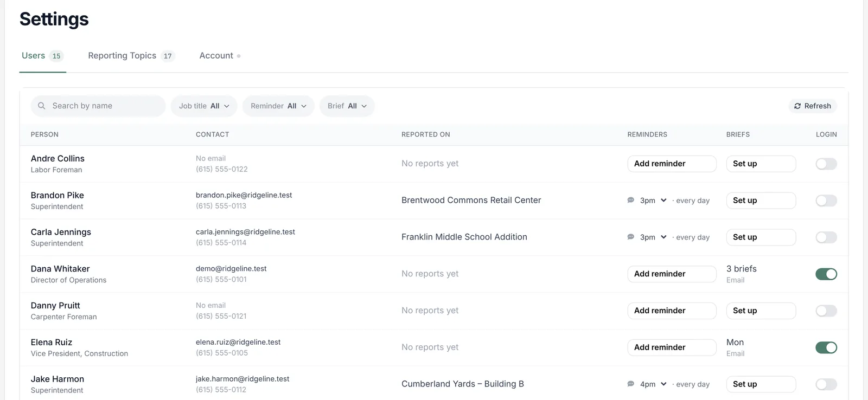Click the elena.ruiz@ridgeline.test email

coord(238,342)
